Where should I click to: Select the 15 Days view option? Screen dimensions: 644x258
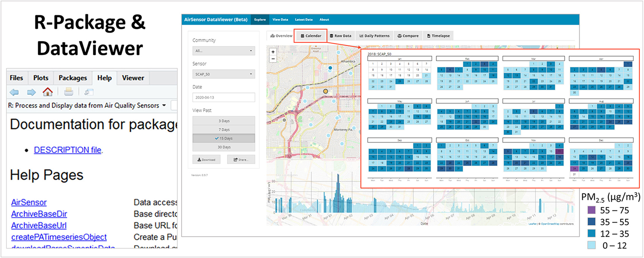224,138
